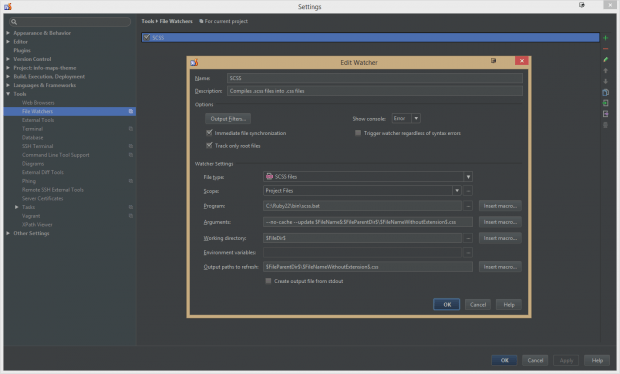
Task: Open SSH Terminal settings
Action: [x=37, y=146]
